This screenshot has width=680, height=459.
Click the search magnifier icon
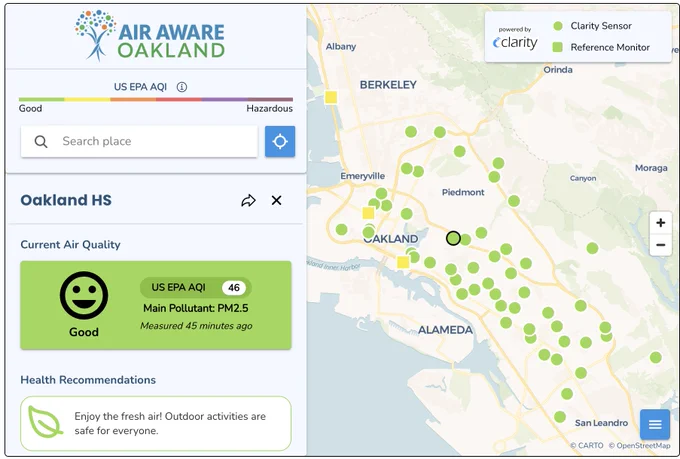tap(41, 141)
